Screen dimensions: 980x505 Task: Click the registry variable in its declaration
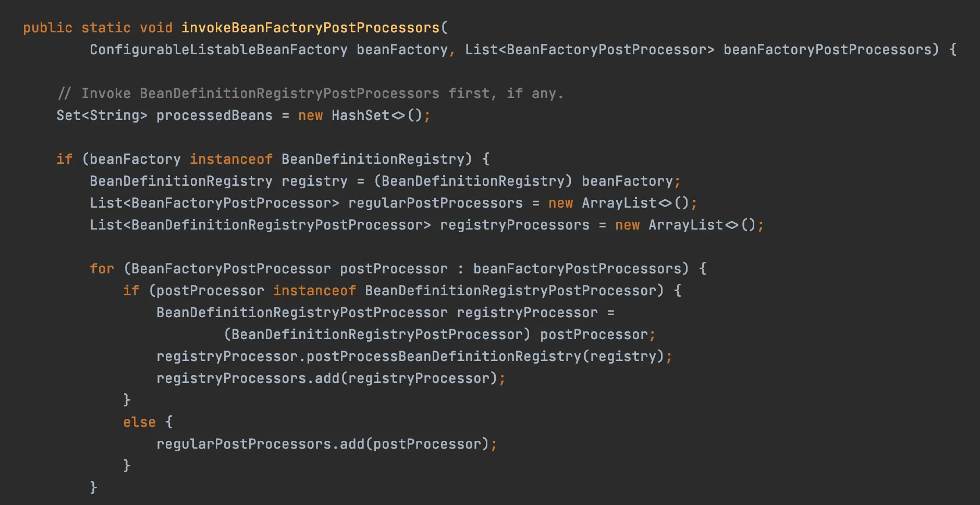[314, 181]
